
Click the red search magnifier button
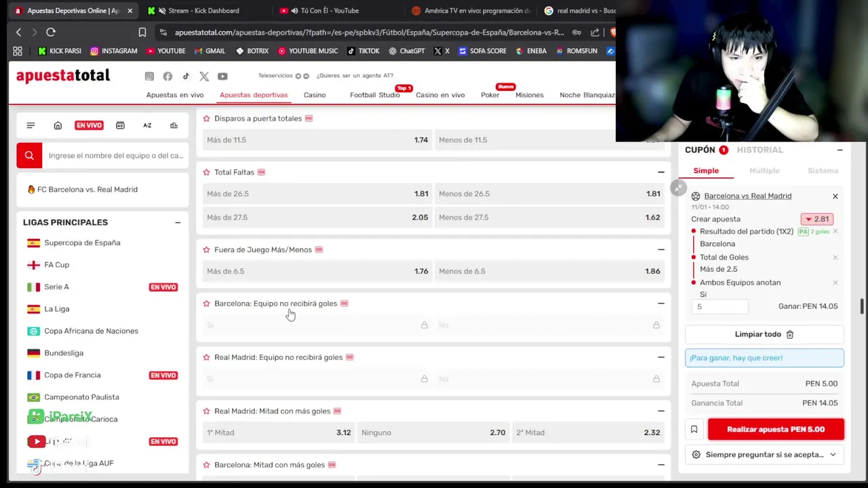(29, 155)
